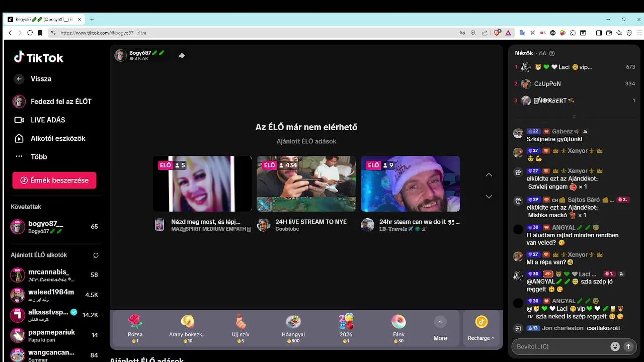Focus chat input Bevitel field
Image resolution: width=644 pixels, height=362 pixels.
pyautogui.click(x=561, y=346)
